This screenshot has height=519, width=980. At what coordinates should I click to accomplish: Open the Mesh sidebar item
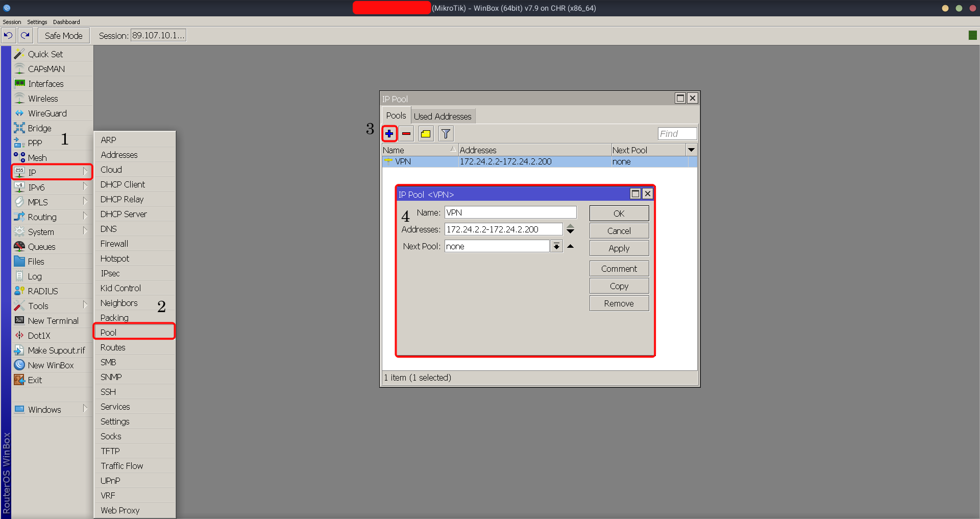tap(52, 158)
